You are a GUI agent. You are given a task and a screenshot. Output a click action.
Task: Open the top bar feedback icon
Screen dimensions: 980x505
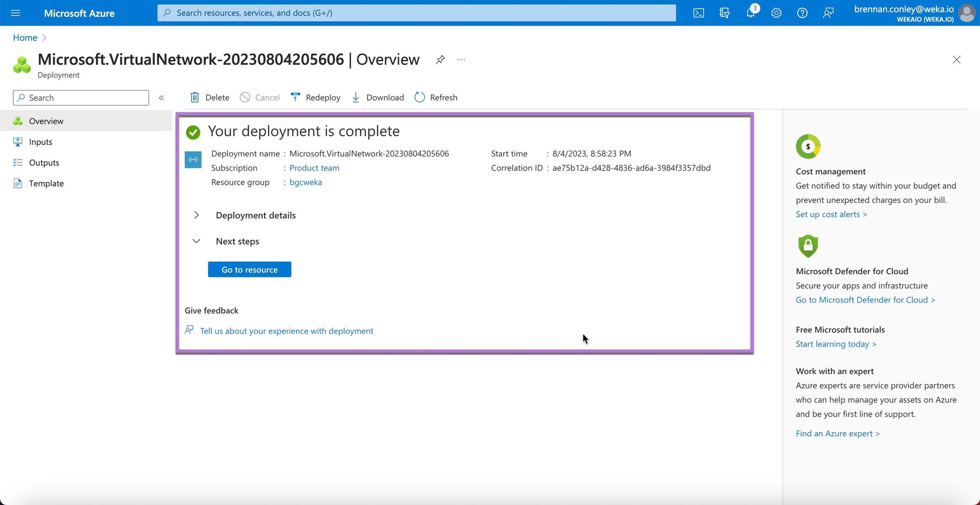point(828,13)
